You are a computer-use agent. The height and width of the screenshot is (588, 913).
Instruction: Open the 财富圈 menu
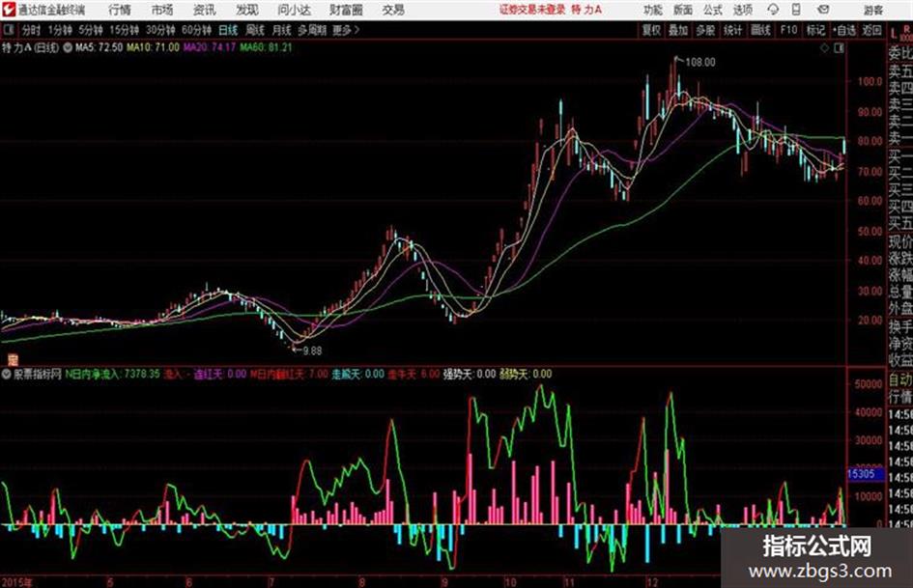346,10
